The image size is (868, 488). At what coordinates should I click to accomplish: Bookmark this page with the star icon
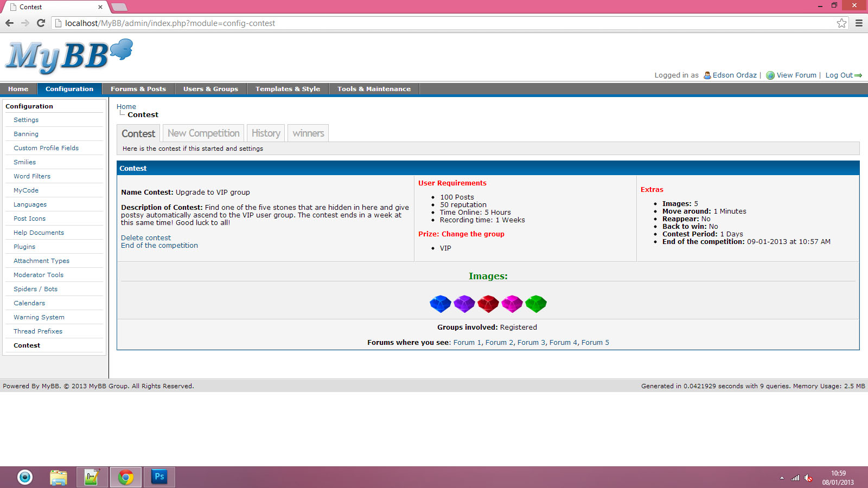[841, 23]
